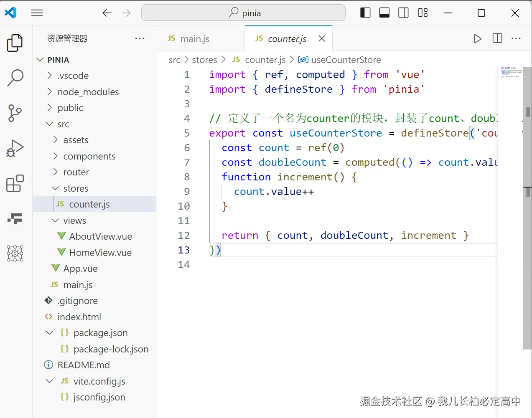Screen dimensions: 532x418
Task: Toggle the bottom panel layout icon
Action: point(384,13)
